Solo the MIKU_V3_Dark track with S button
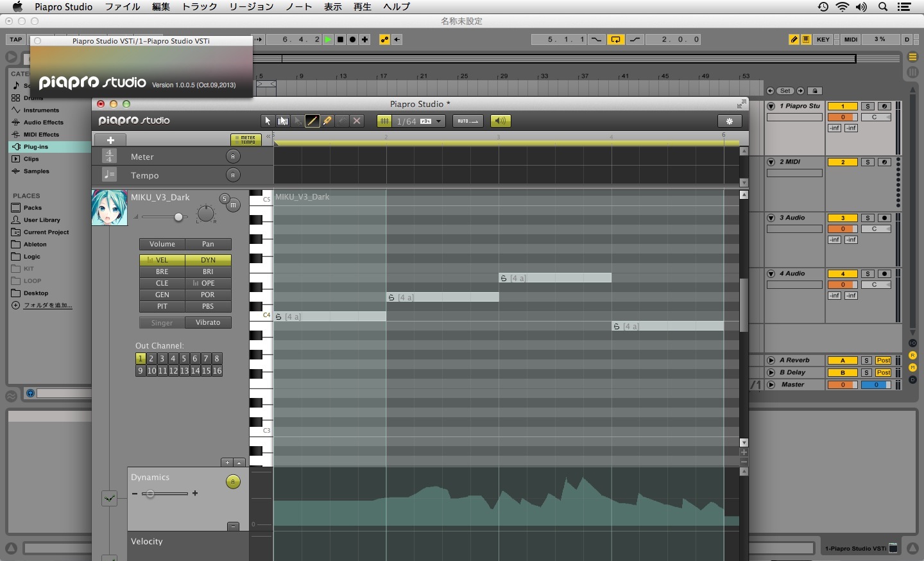Viewport: 924px width, 561px height. click(225, 198)
